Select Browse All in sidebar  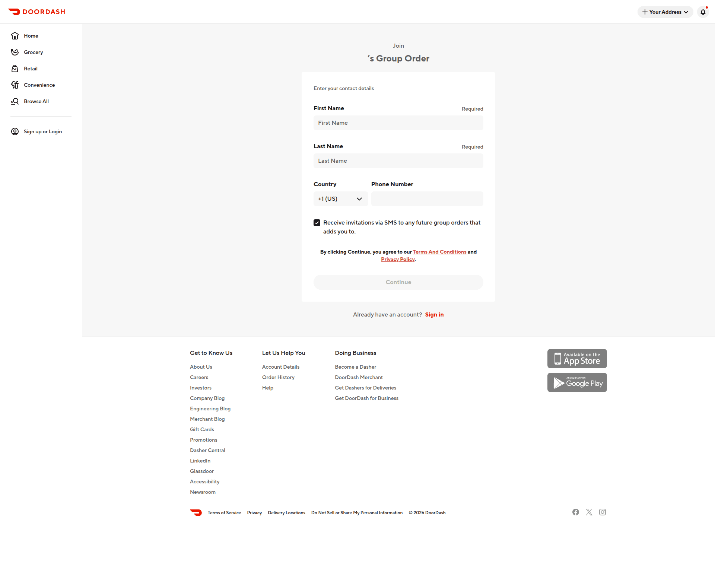(41, 101)
